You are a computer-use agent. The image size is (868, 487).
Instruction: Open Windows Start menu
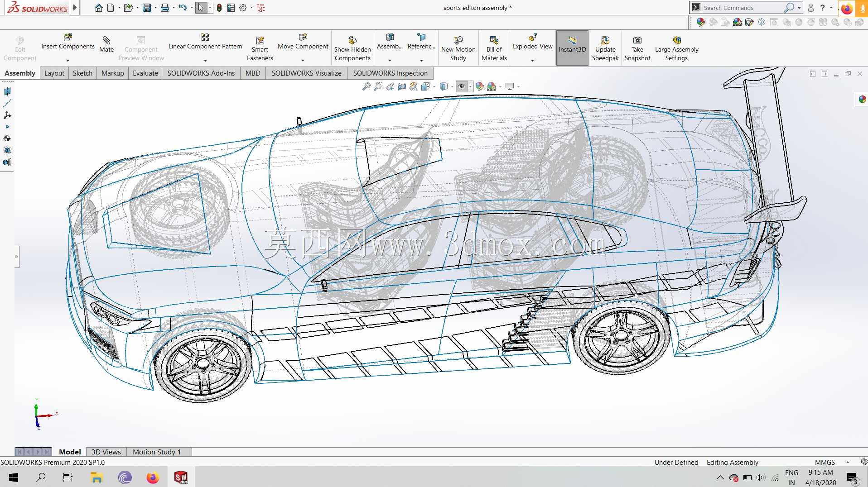click(14, 477)
